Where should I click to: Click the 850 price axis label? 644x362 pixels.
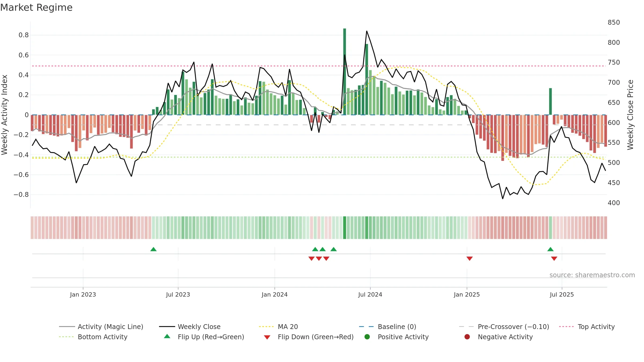(614, 22)
